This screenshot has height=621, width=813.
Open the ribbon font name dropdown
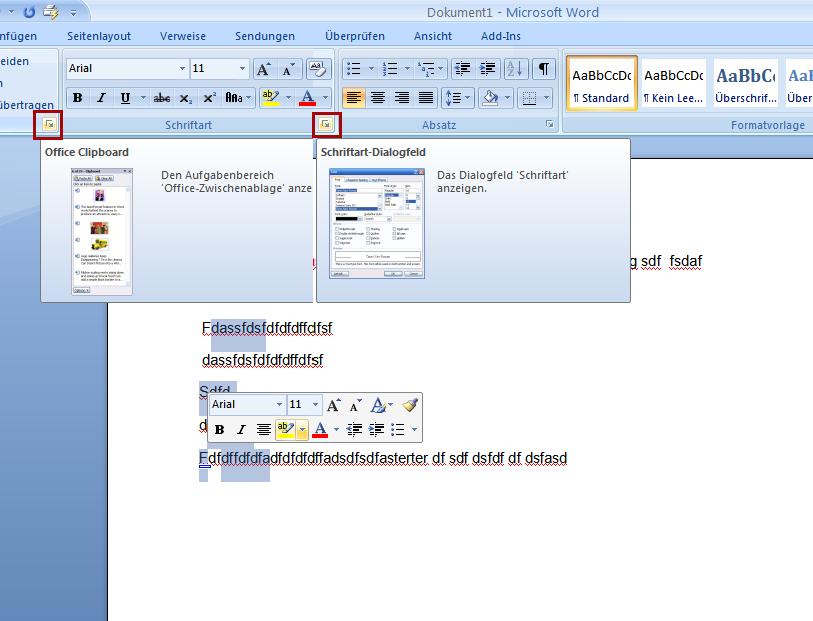[x=182, y=68]
